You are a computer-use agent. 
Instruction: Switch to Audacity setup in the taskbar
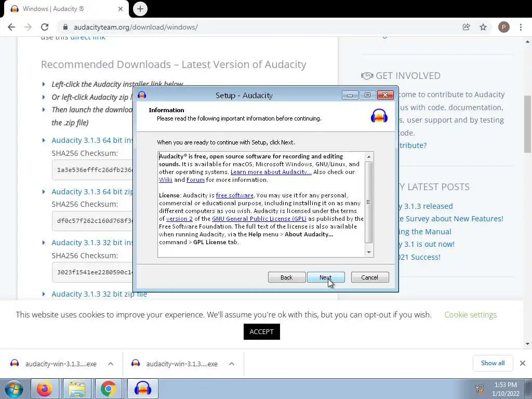click(x=142, y=389)
